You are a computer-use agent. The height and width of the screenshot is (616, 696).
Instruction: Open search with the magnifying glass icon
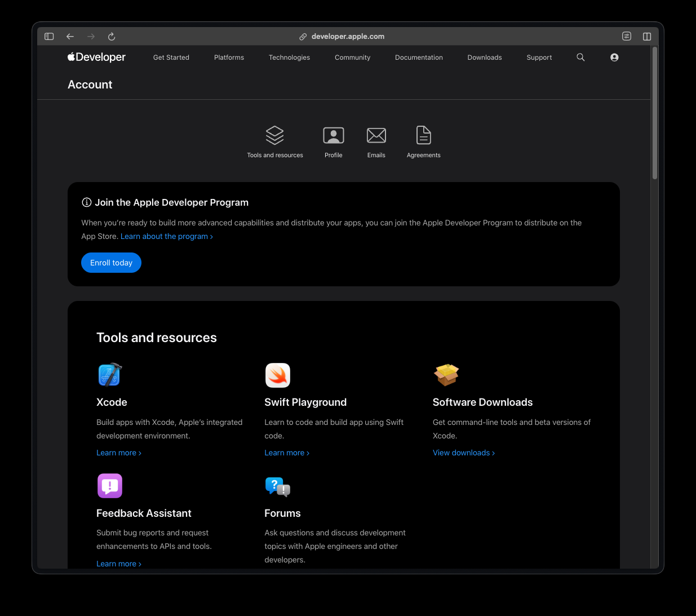click(580, 57)
